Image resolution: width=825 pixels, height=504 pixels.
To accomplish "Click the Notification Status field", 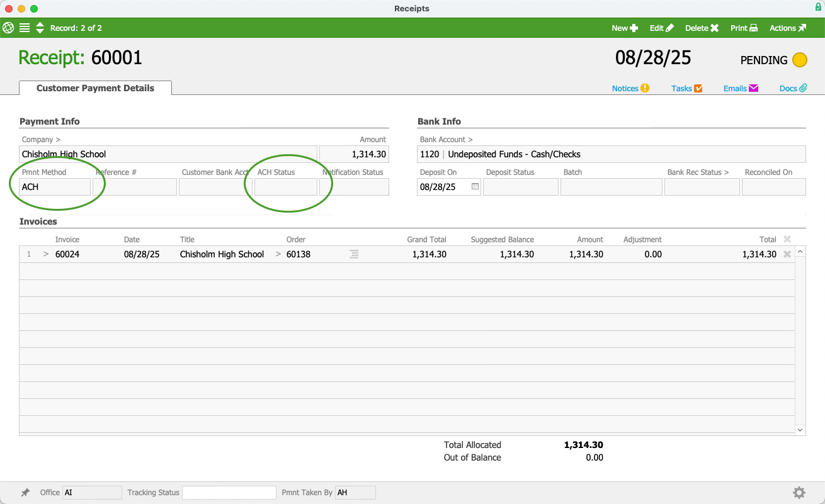I will pos(354,187).
